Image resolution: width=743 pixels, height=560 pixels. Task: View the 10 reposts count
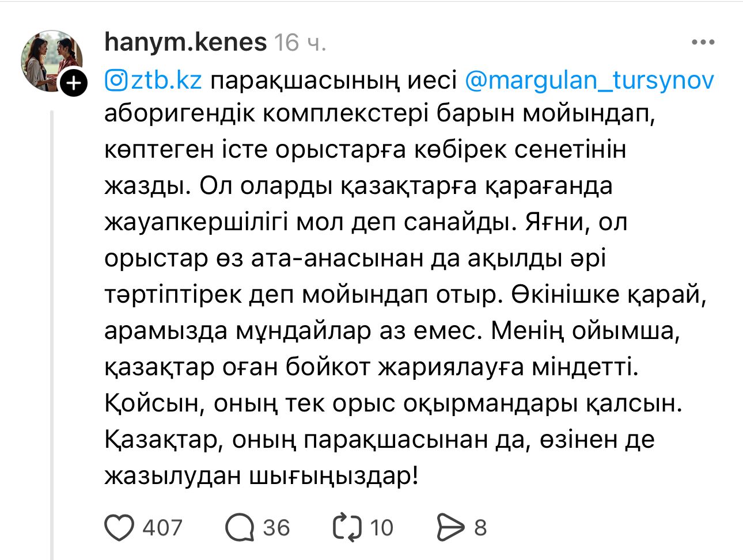point(381,527)
